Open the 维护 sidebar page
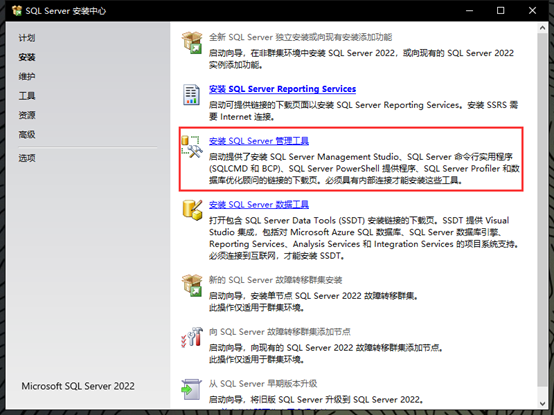The height and width of the screenshot is (415, 554). (x=27, y=76)
